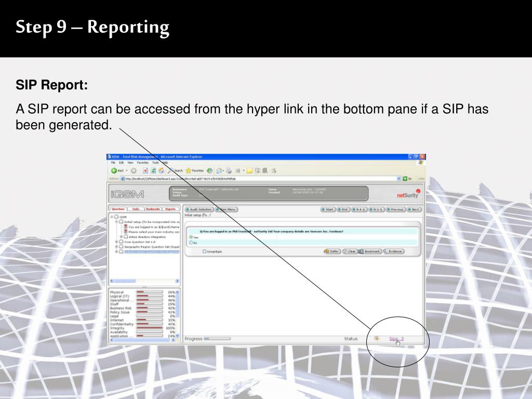Click the Print icon in IE toolbar
Screen dimensions: 532x399
click(x=229, y=170)
